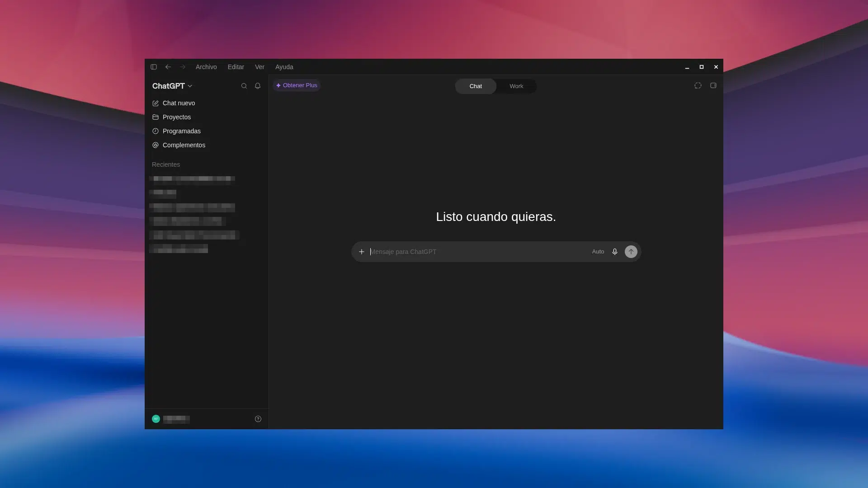Image resolution: width=868 pixels, height=488 pixels.
Task: Open the Archivo menu
Action: click(x=206, y=67)
